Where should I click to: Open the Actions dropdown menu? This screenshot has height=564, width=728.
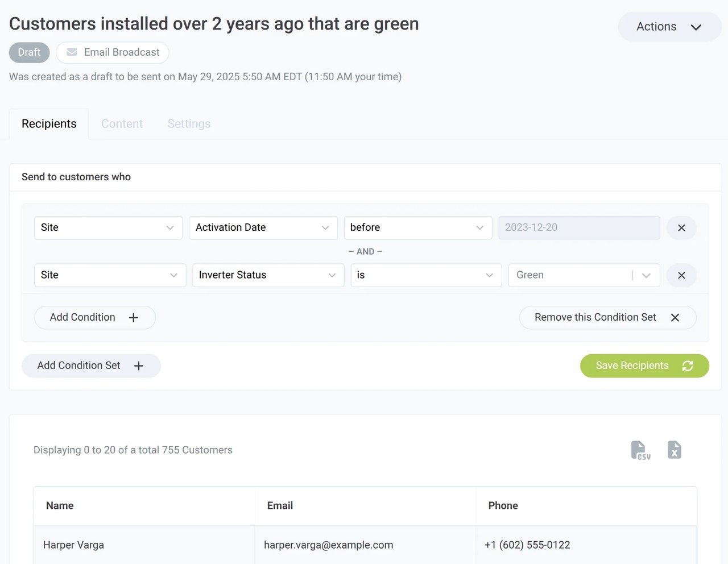coord(669,27)
